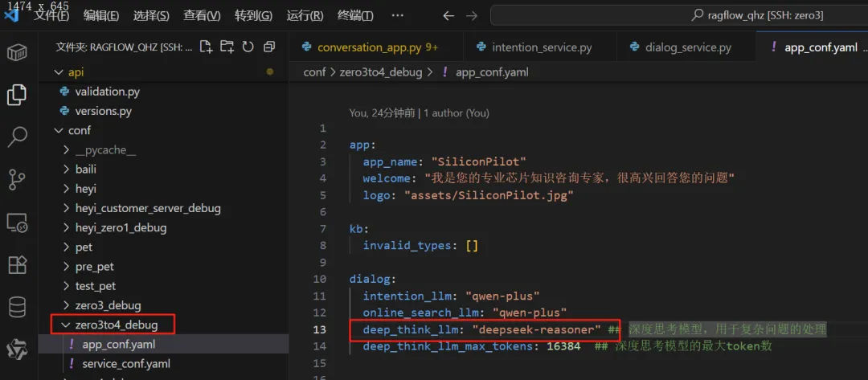Open the 文件(F) menu
The image size is (868, 380).
tap(51, 15)
